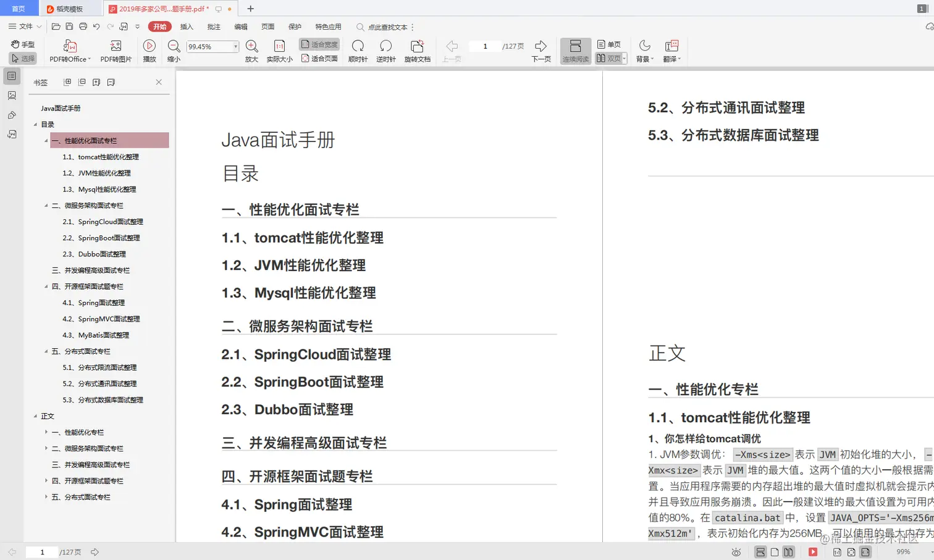
Task: Zoom in with the 放大 magnifier
Action: 251,51
